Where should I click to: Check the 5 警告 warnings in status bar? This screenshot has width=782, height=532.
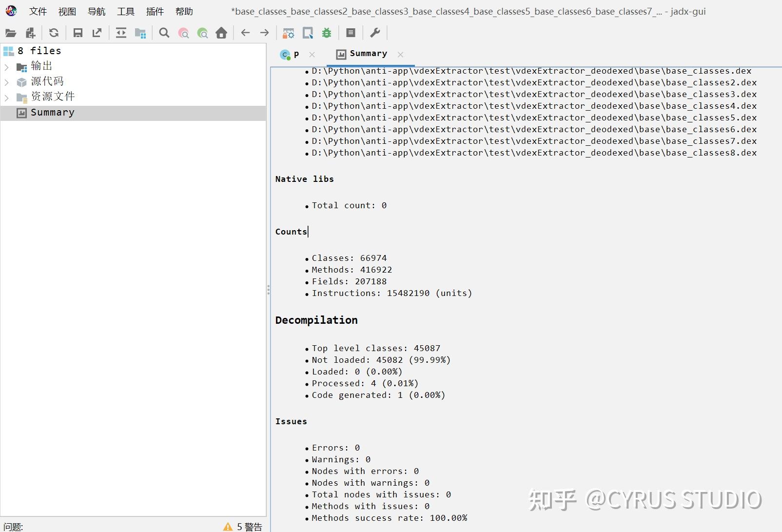(x=244, y=526)
